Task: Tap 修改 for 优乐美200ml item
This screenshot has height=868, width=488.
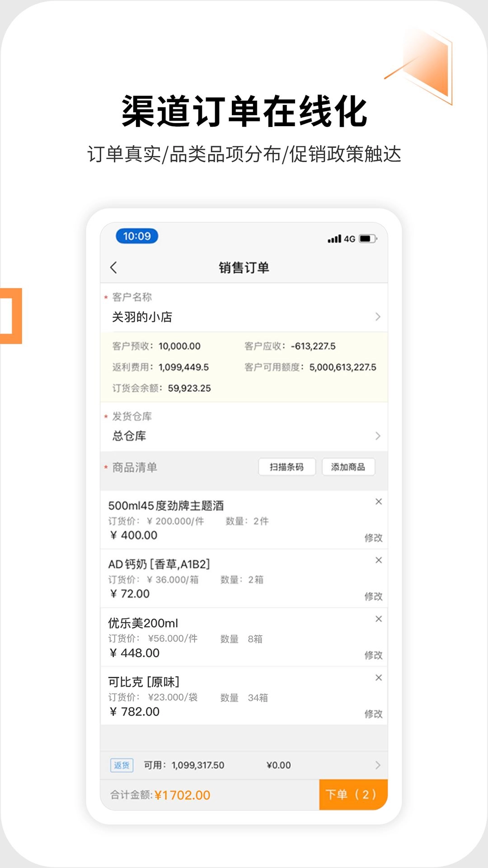Action: [373, 655]
